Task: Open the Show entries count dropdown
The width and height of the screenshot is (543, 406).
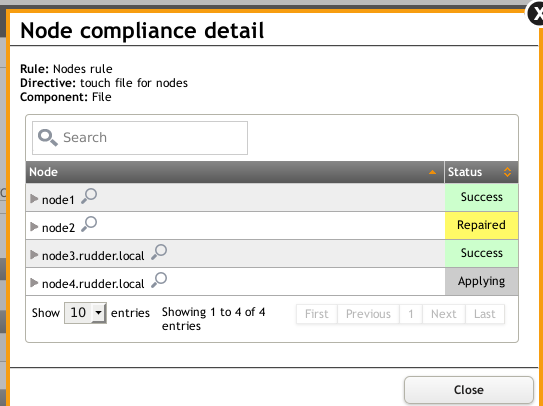Action: tap(85, 313)
